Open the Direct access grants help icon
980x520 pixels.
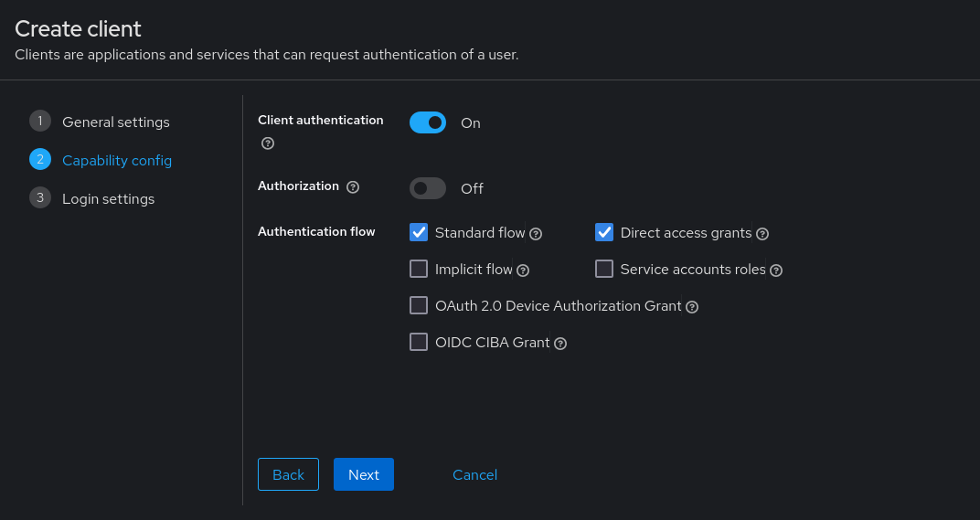(762, 234)
